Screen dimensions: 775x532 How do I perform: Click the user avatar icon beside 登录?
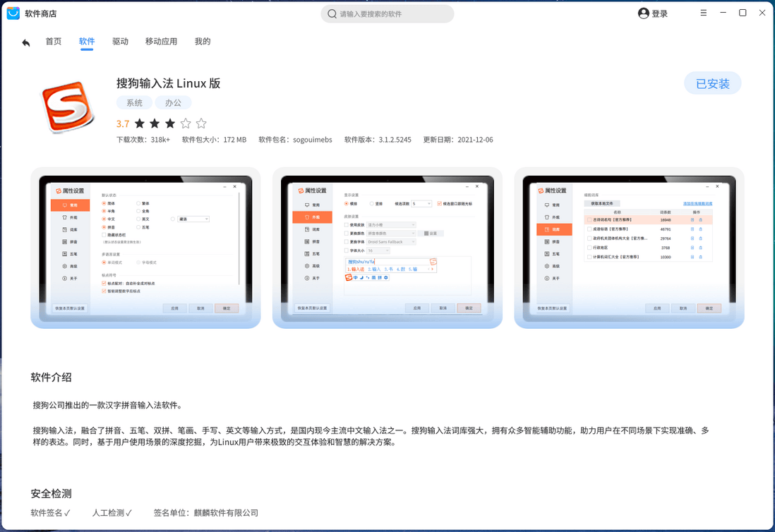tap(642, 13)
